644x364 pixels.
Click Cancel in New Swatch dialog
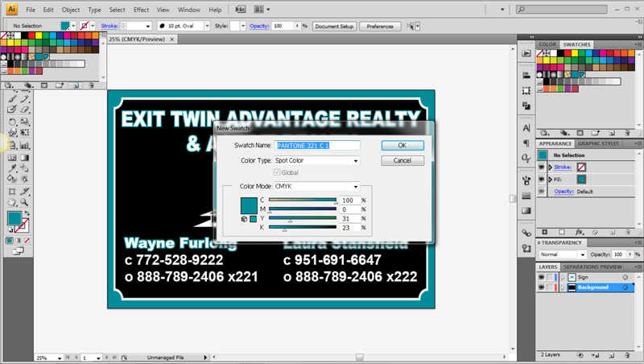(402, 160)
